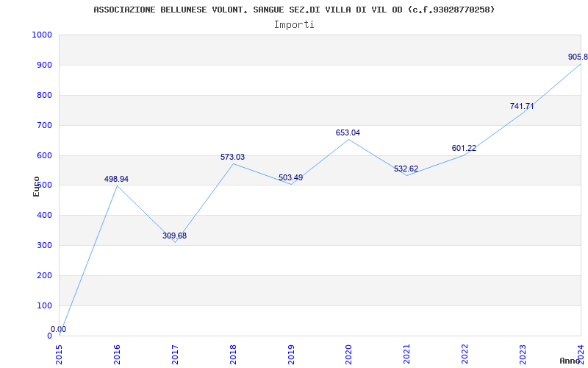588x368 pixels.
Task: Select the 573.03 data point label
Action: pyautogui.click(x=232, y=157)
